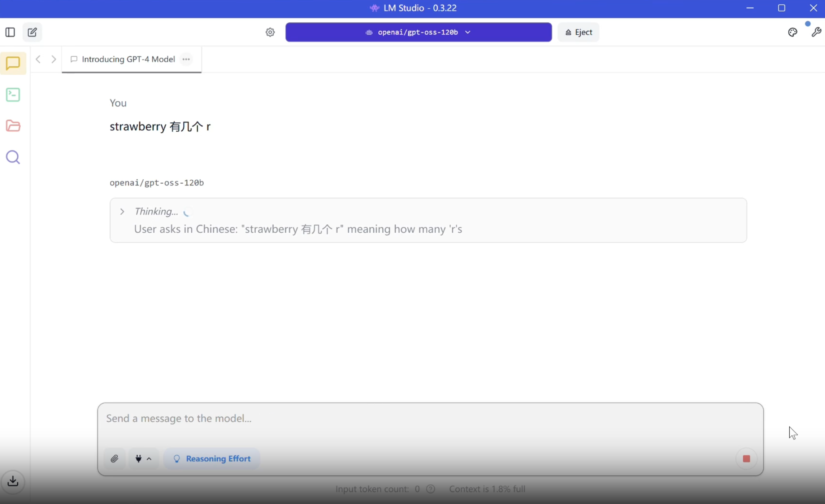
Task: Open model settings gear icon
Action: (270, 32)
